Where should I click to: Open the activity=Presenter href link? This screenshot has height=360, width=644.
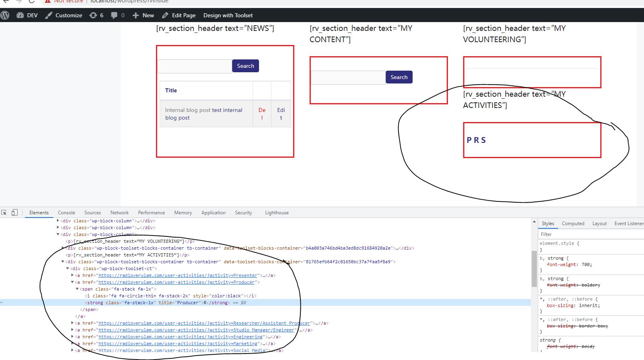pos(178,275)
